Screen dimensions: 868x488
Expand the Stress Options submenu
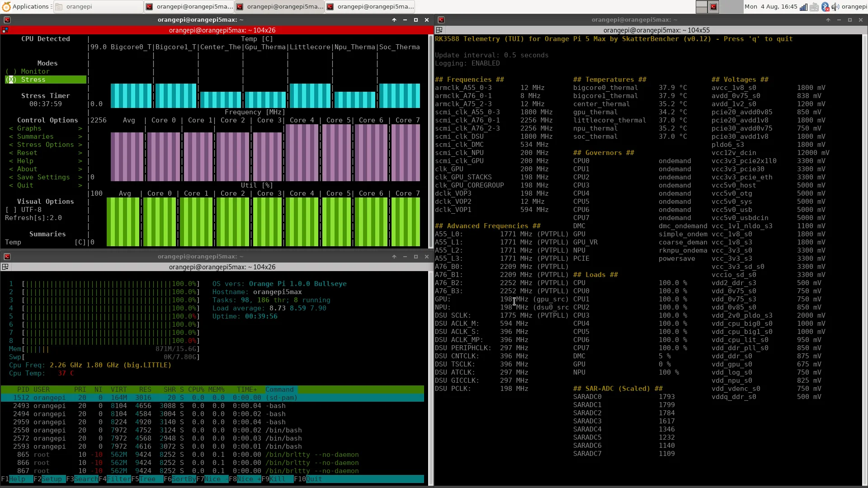45,145
